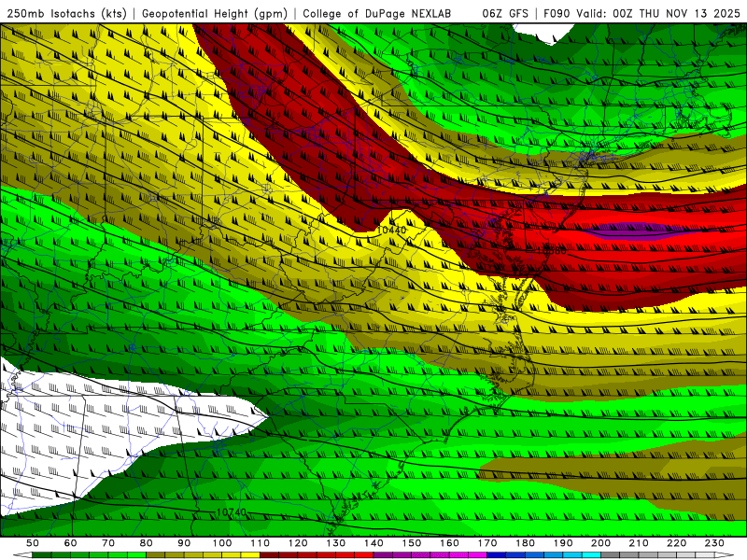Click the "Valid: 00Z THU NOV 13 2025" text
The height and width of the screenshot is (560, 747).
click(x=658, y=13)
